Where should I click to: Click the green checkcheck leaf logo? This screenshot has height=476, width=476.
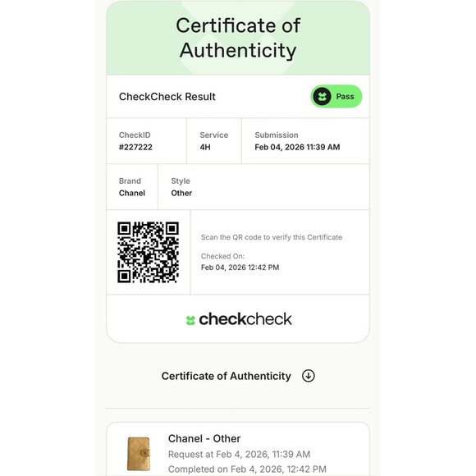[x=190, y=320]
